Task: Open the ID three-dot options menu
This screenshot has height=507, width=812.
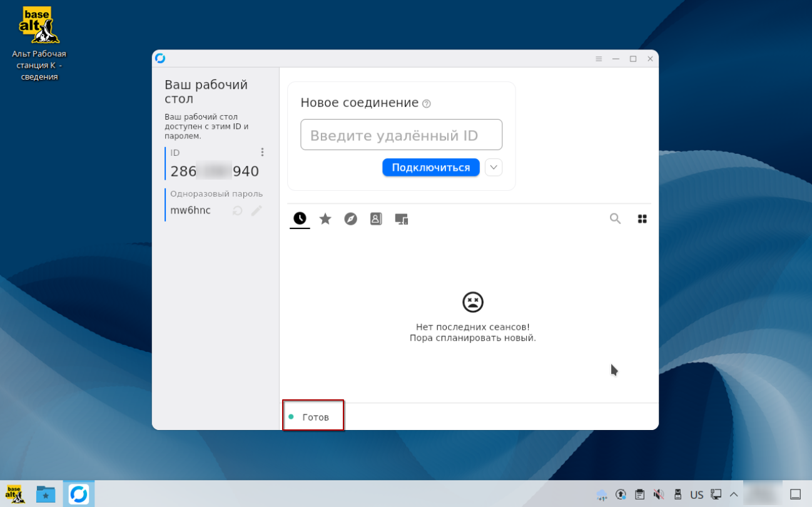Action: coord(262,152)
